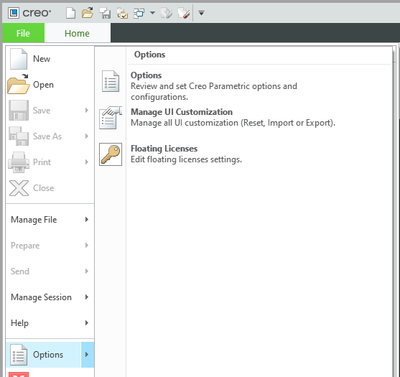The image size is (400, 377).
Task: Switch to the Home tab
Action: coord(77,33)
